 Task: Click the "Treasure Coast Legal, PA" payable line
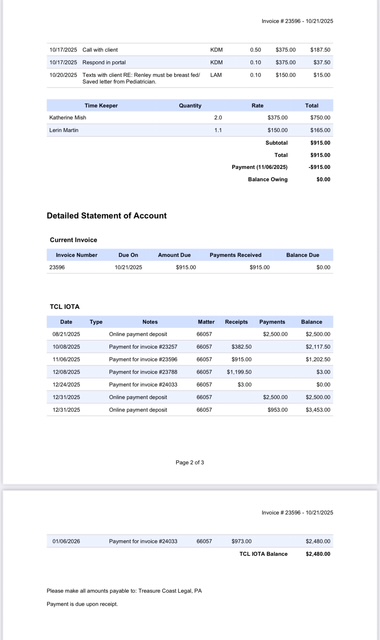(124, 591)
